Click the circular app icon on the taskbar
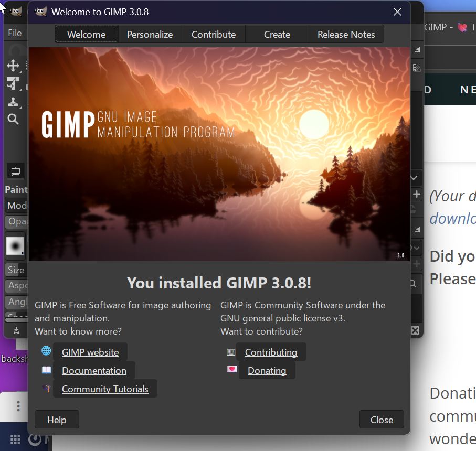The width and height of the screenshot is (476, 451). click(35, 439)
